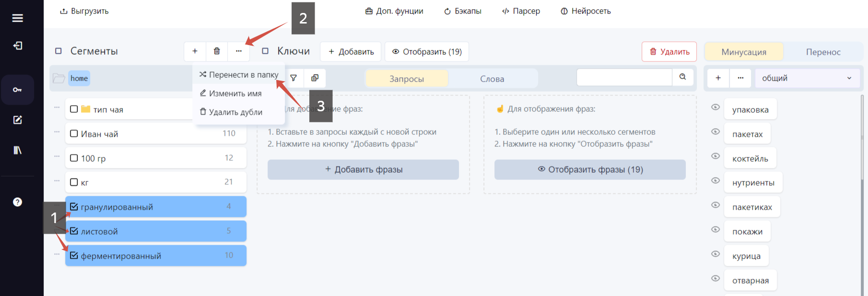Click the Добавить фразы button
This screenshot has height=296, width=868.
tap(363, 169)
